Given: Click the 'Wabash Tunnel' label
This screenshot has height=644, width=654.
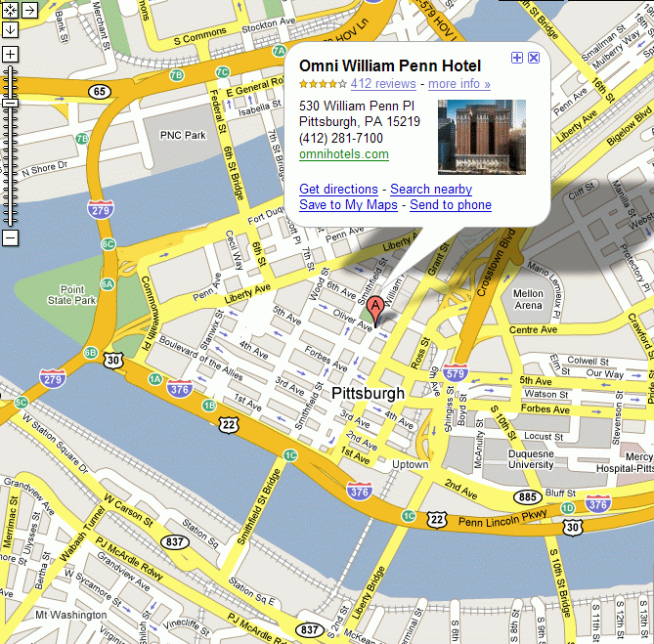Looking at the screenshot, I should point(82,535).
